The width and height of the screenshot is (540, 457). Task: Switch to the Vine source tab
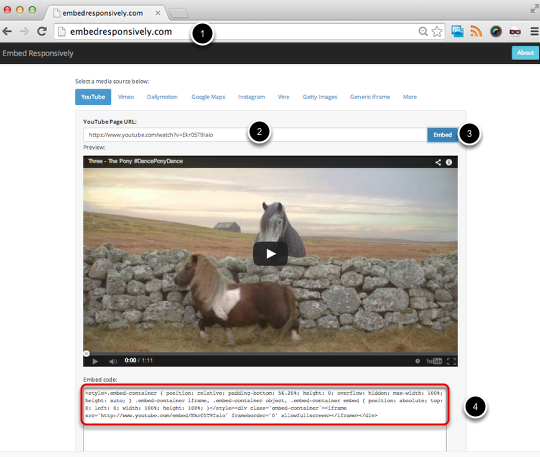coord(283,97)
